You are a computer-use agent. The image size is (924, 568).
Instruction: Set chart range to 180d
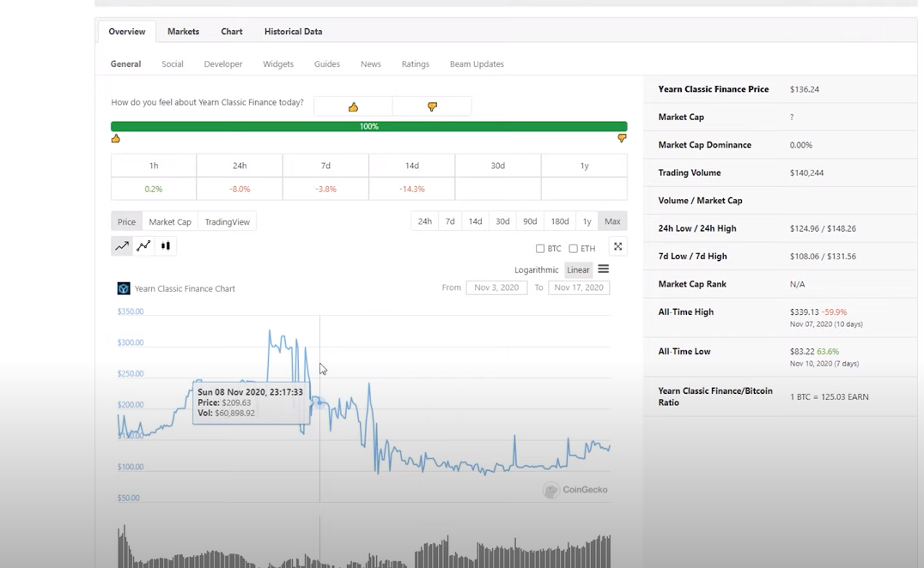click(x=560, y=221)
